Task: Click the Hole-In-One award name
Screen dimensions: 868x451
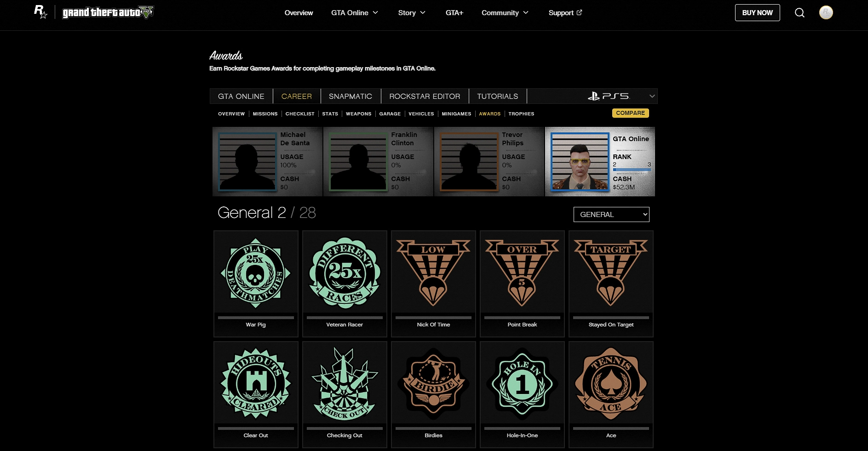Action: (x=522, y=435)
